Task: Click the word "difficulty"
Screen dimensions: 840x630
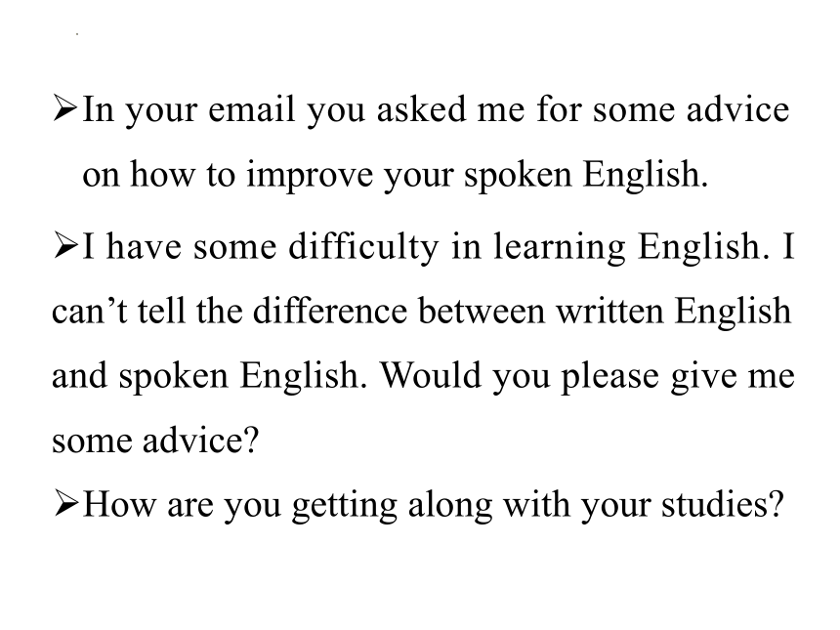Action: coord(363,246)
